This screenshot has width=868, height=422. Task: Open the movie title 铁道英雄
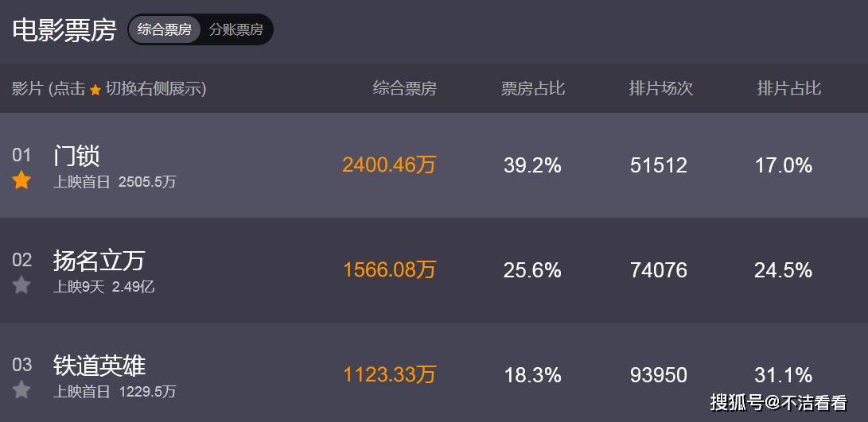coord(99,365)
